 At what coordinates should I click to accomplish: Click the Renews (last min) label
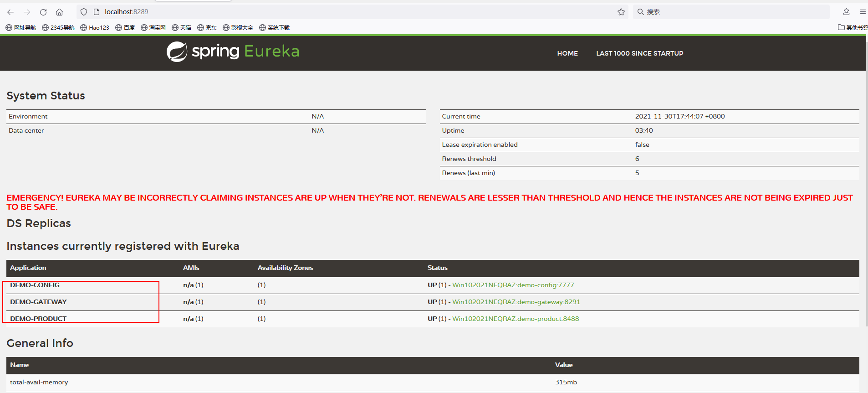(469, 173)
